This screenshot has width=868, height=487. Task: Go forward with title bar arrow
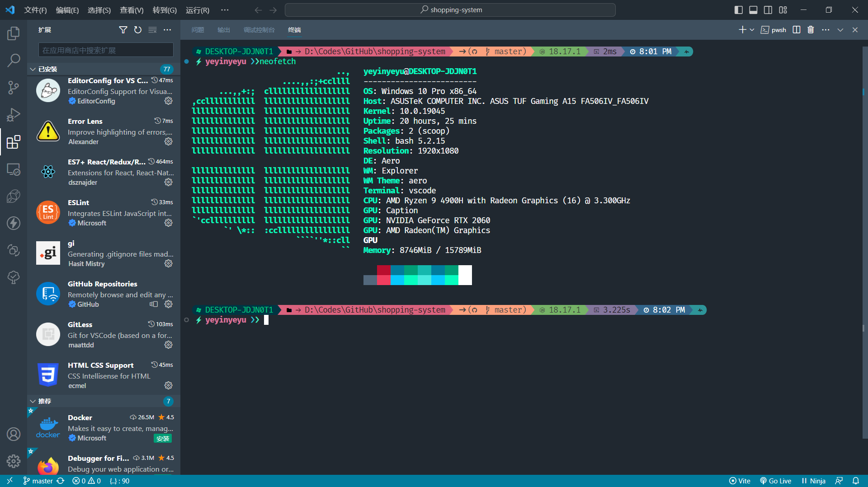click(273, 10)
